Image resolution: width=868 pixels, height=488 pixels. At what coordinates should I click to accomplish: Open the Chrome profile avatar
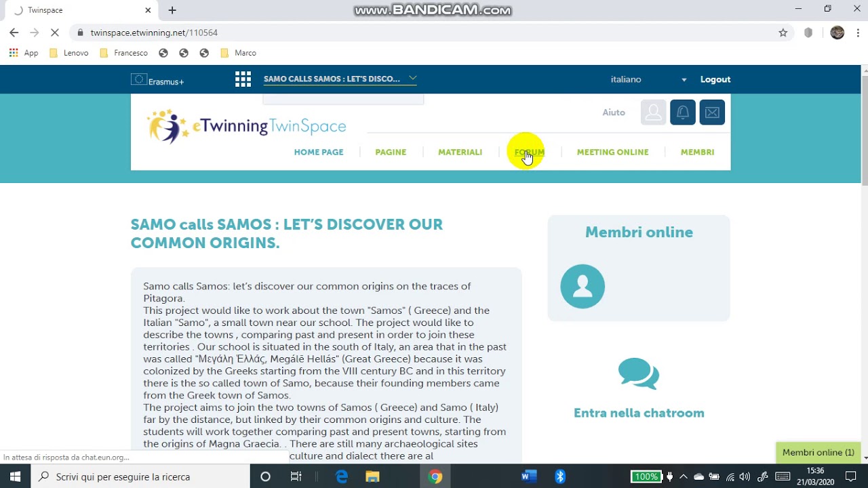pos(837,33)
